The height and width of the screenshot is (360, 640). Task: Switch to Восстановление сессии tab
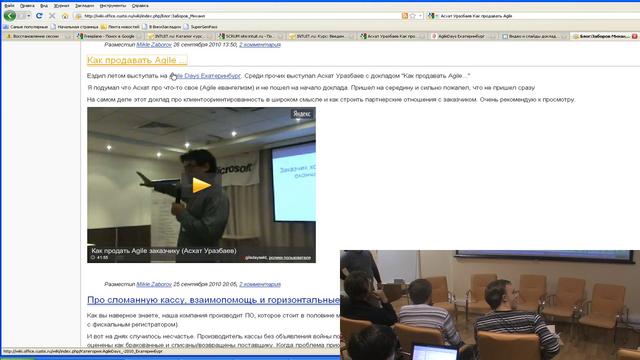38,36
